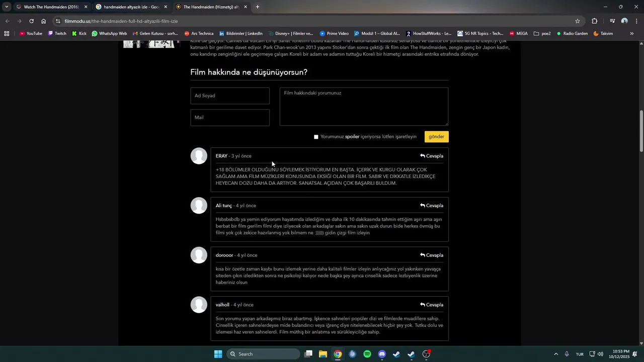Reply to ERAY's comment
This screenshot has width=644, height=362.
(432, 156)
